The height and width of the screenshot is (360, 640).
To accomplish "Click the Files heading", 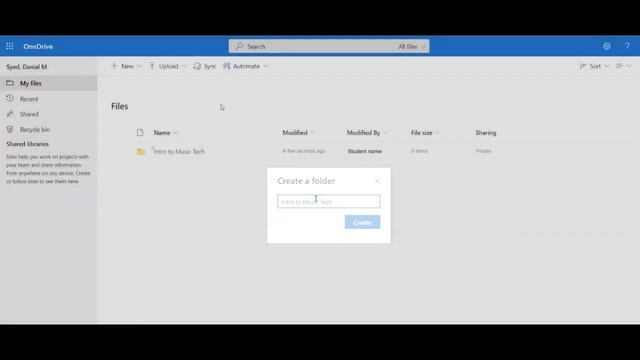I will 120,106.
